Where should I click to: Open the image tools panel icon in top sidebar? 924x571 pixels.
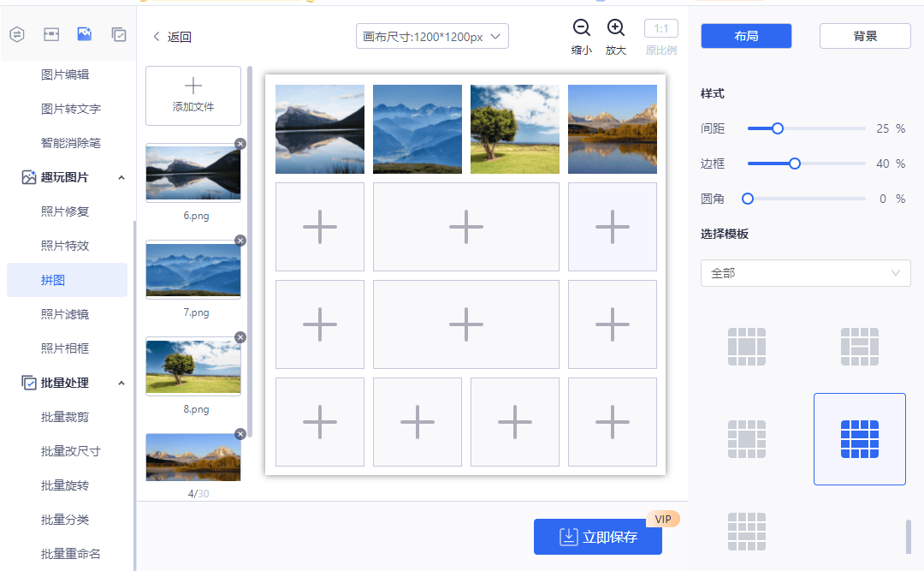pos(84,34)
